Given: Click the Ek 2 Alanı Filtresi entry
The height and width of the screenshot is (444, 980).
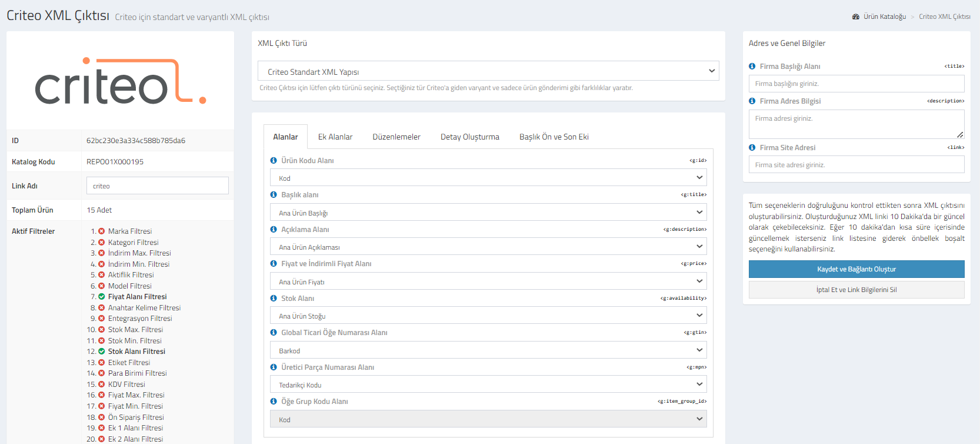Looking at the screenshot, I should 136,439.
